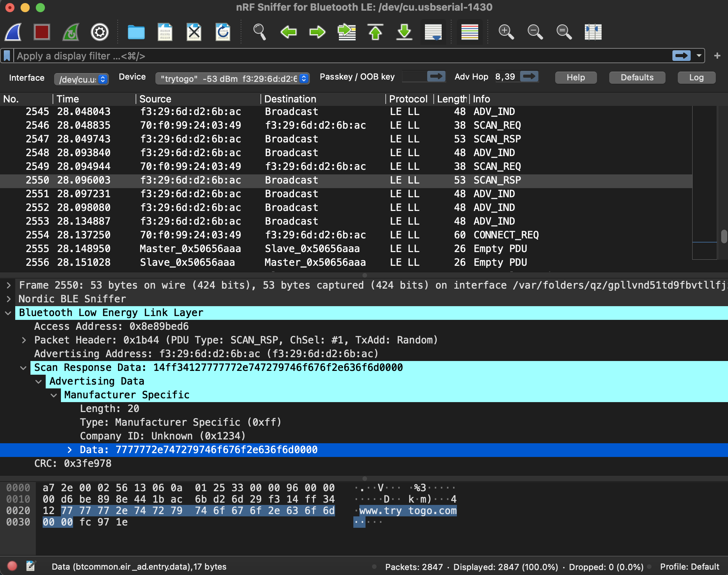The width and height of the screenshot is (728, 575).
Task: Expand the Data 7777772e... node
Action: point(69,450)
